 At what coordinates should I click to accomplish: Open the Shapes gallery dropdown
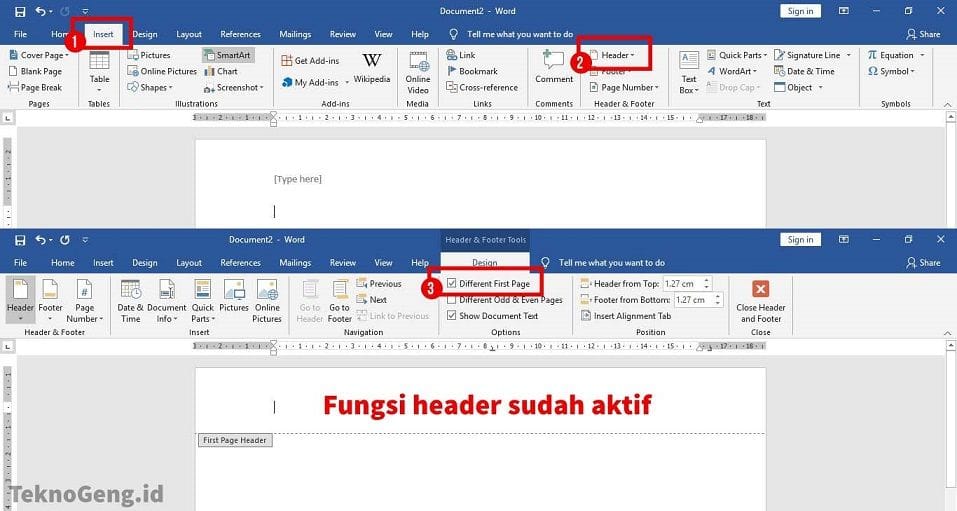(x=150, y=87)
